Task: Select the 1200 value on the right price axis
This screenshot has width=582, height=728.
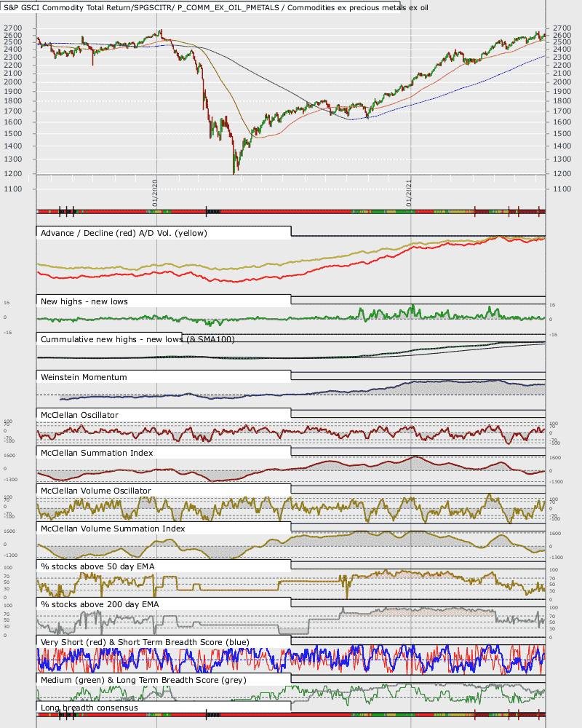Action: 562,174
